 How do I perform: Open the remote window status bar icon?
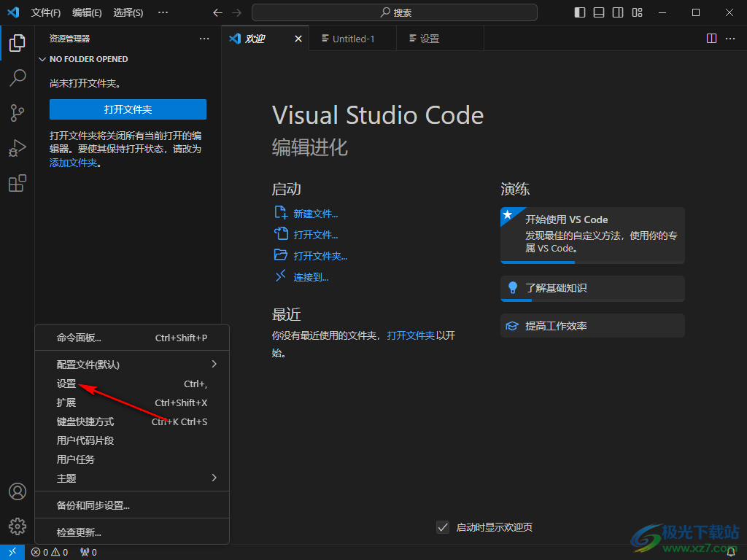12,552
